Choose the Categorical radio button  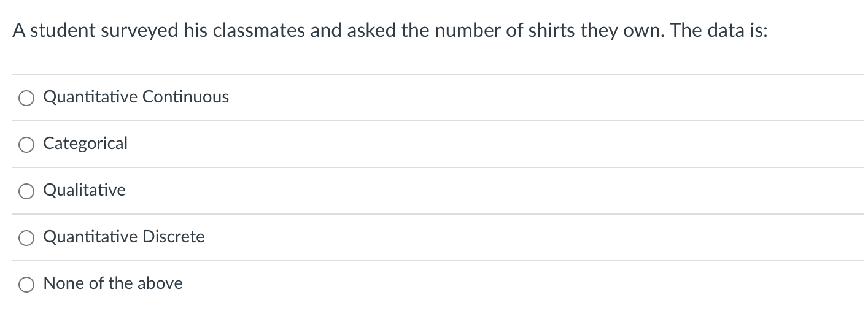pos(26,145)
